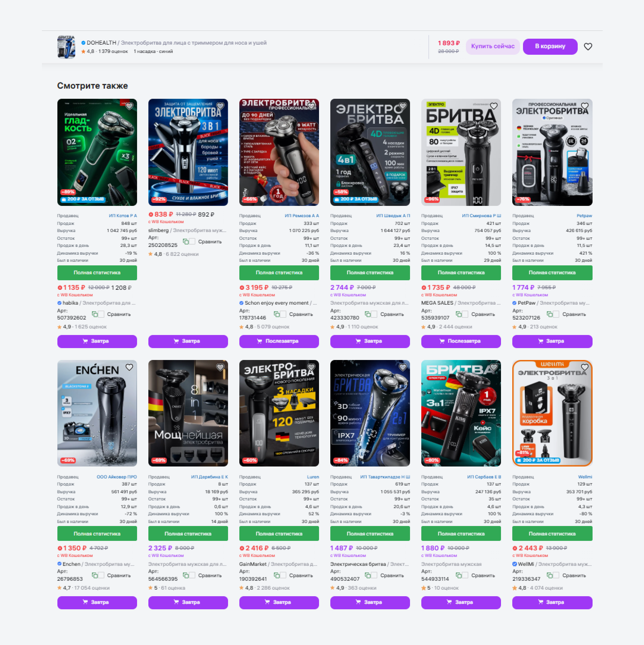Image resolution: width=644 pixels, height=645 pixels.
Task: Open Полная статистика for seller Luren
Action: click(279, 533)
